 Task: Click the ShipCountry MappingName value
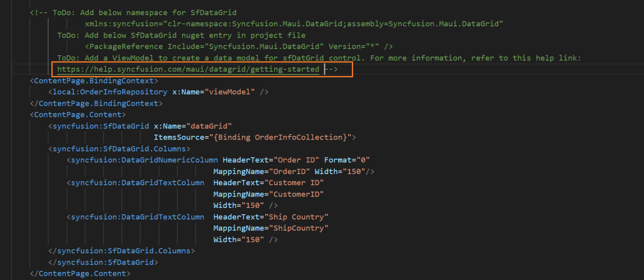[300, 228]
